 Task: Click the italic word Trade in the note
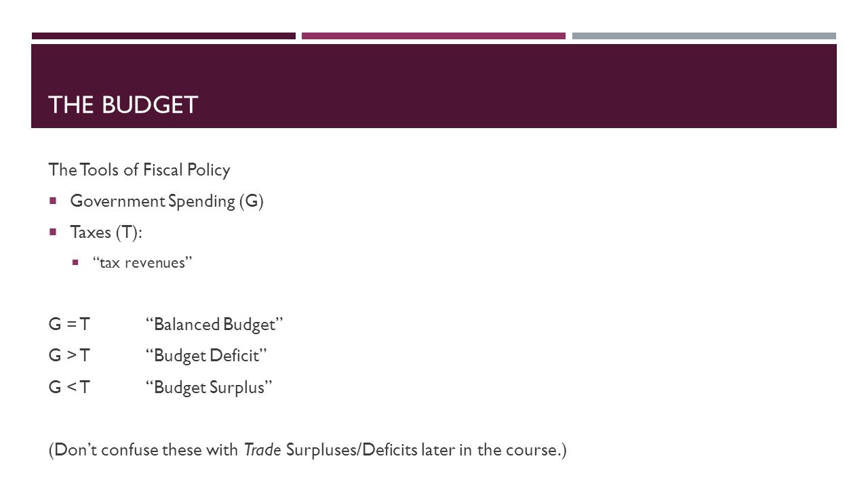pyautogui.click(x=262, y=449)
